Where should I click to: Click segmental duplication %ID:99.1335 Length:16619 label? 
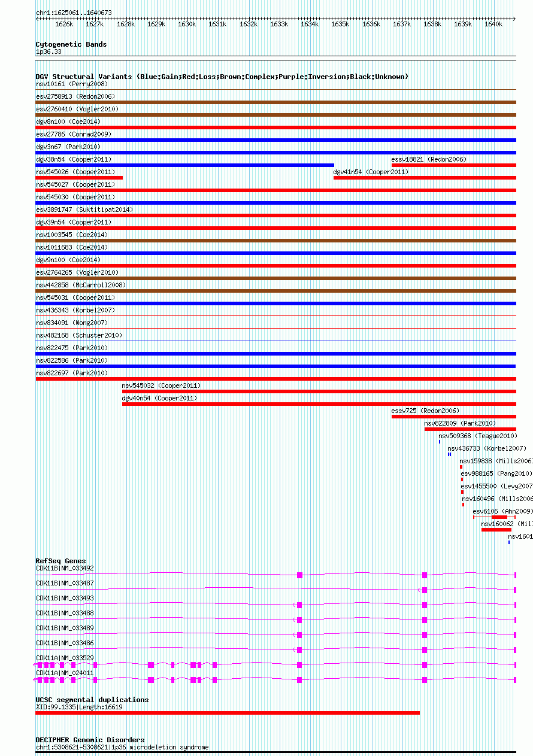tap(79, 707)
